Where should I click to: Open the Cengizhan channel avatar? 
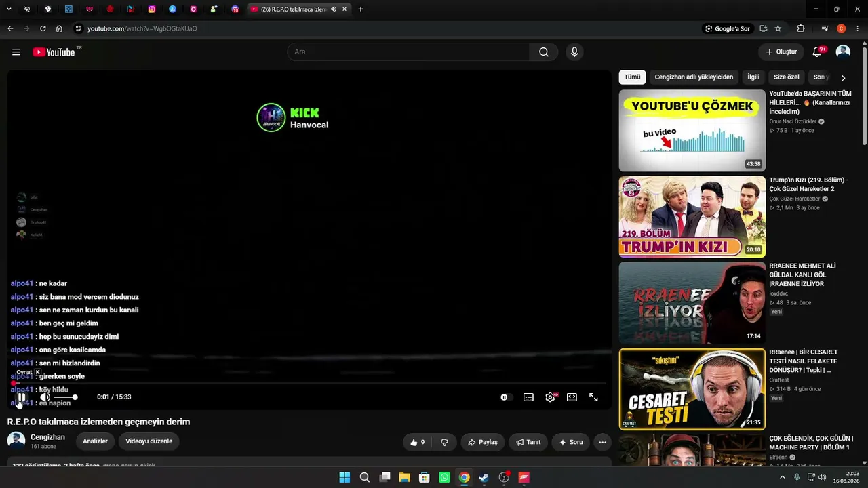click(16, 441)
